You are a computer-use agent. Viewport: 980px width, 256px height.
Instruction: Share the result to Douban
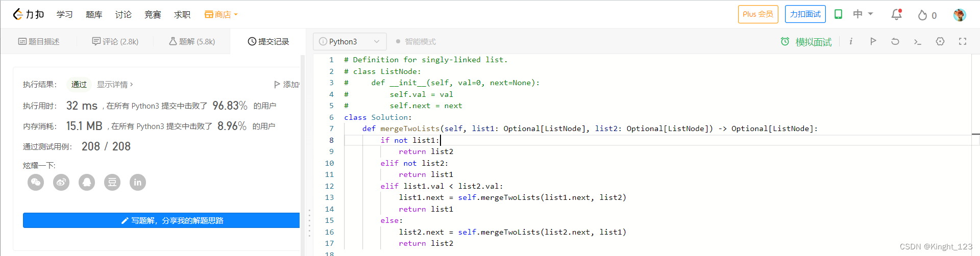[x=112, y=182]
